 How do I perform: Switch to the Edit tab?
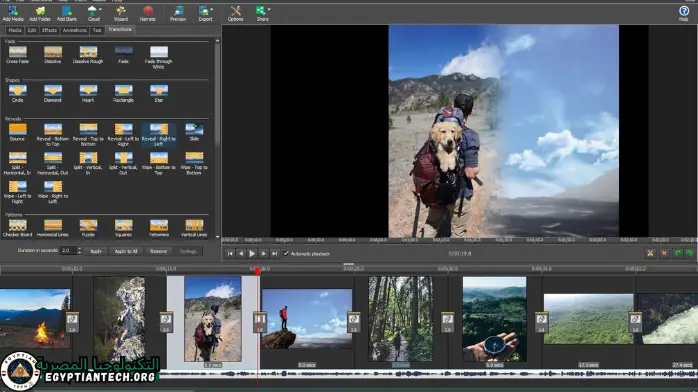coord(32,30)
